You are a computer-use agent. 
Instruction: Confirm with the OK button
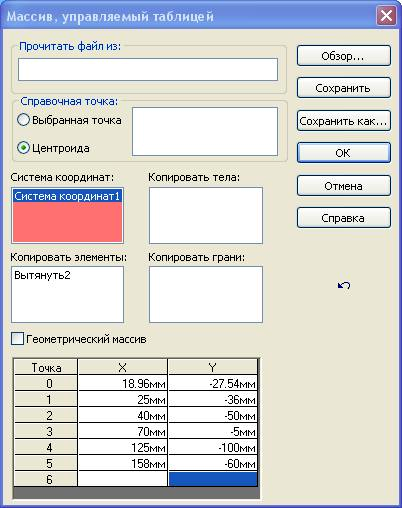[x=343, y=153]
